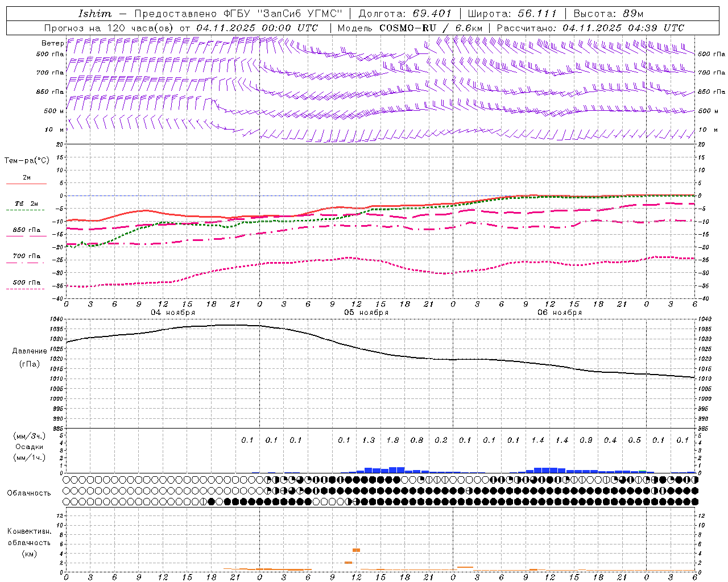This screenshot has width=728, height=582.
Task: Click the tallest orange convective cloud bar
Action: coord(357,550)
